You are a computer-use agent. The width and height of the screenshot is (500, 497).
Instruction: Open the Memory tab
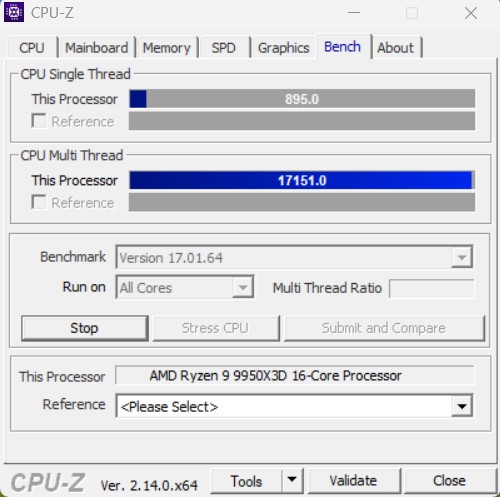[166, 48]
